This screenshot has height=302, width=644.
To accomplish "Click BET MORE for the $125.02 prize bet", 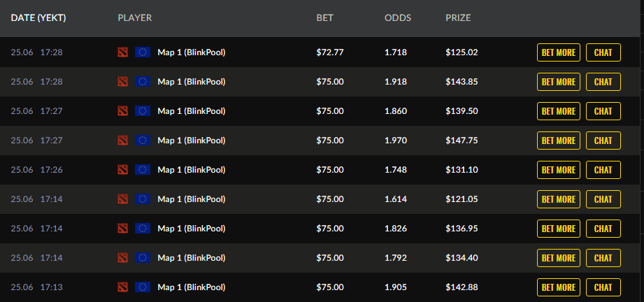I will pos(559,52).
